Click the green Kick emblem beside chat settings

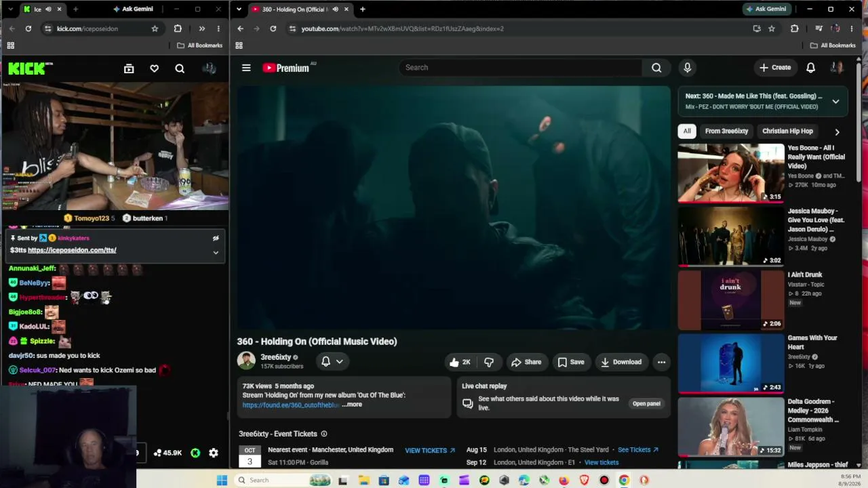[x=195, y=453]
